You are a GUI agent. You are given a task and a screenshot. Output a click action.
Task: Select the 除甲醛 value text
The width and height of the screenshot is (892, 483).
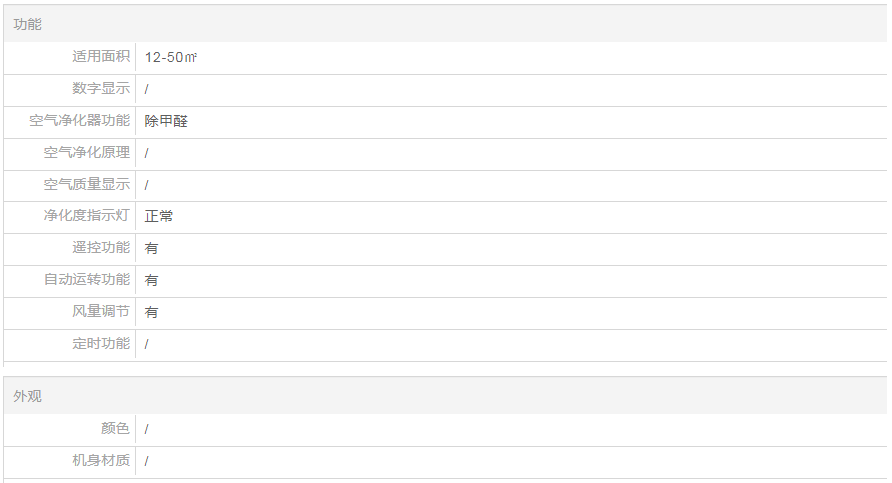pyautogui.click(x=166, y=121)
